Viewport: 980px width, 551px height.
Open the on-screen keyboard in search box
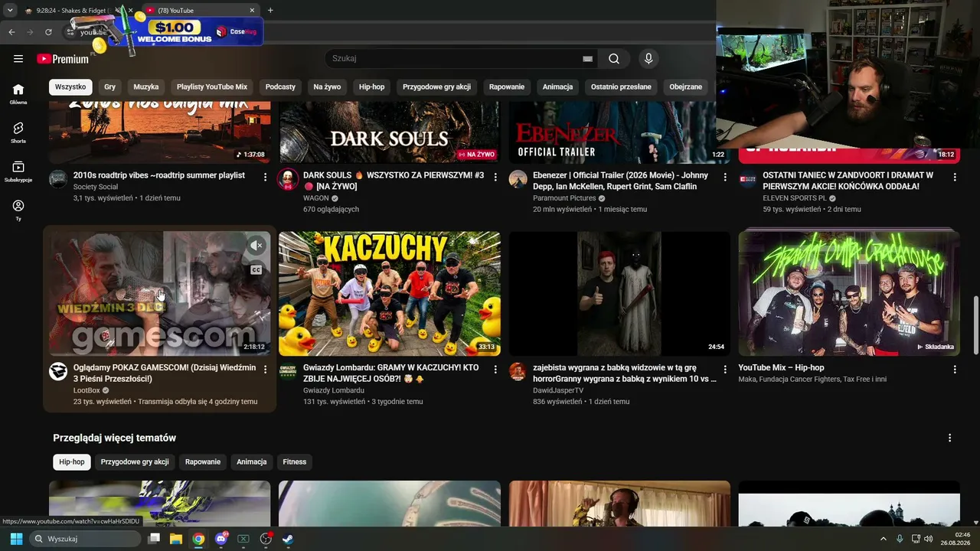tap(588, 59)
